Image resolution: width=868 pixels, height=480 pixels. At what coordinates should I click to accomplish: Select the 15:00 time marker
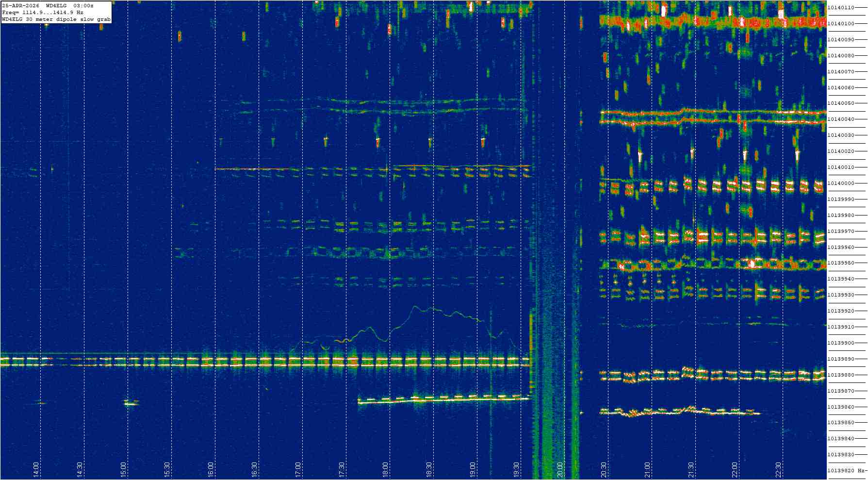[123, 469]
